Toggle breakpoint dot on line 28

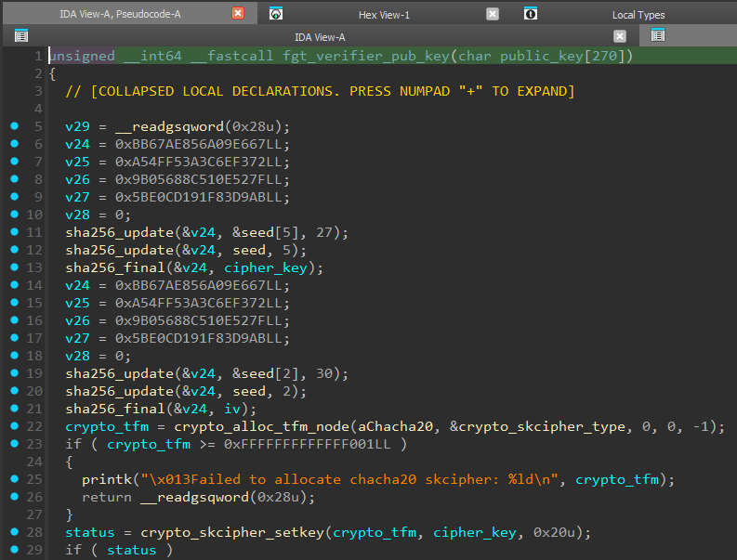tap(14, 532)
